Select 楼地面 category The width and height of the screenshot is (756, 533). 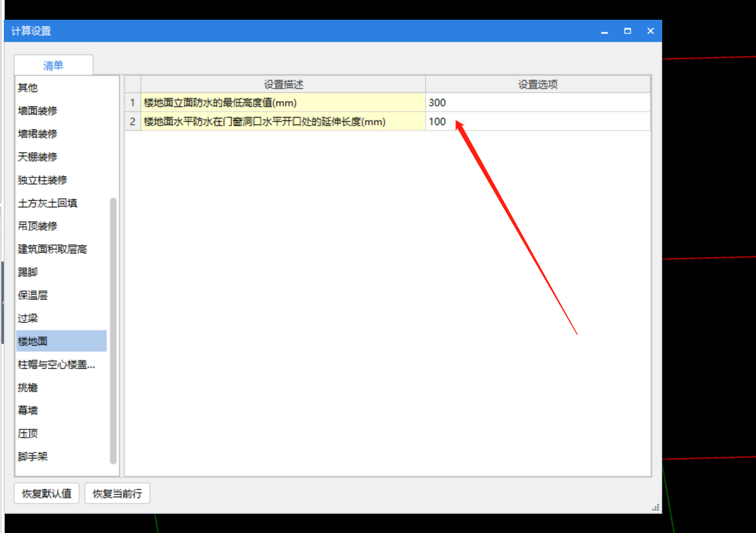[61, 341]
